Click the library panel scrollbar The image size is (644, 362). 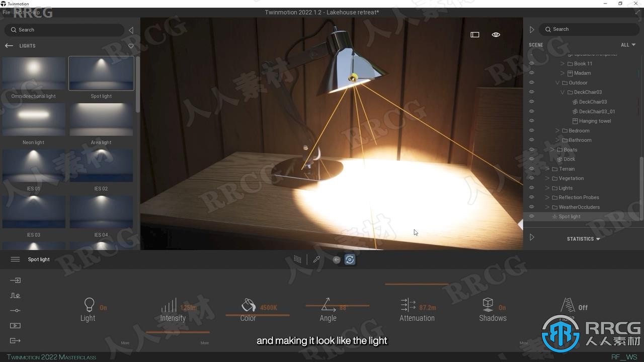click(138, 83)
